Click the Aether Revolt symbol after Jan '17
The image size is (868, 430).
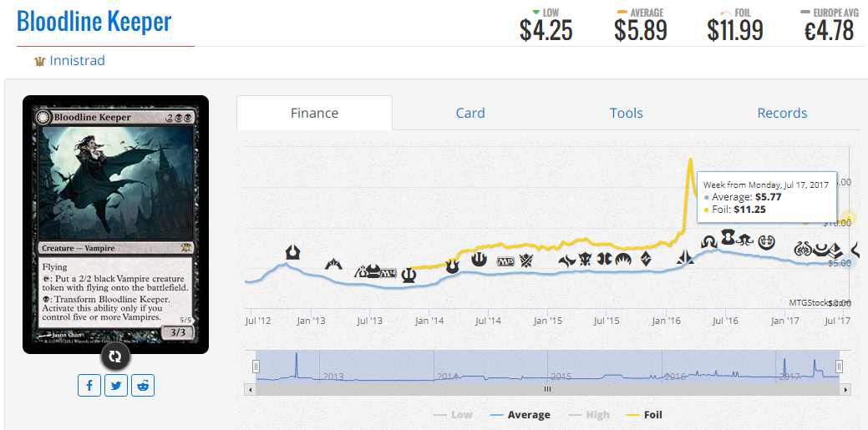[x=801, y=249]
